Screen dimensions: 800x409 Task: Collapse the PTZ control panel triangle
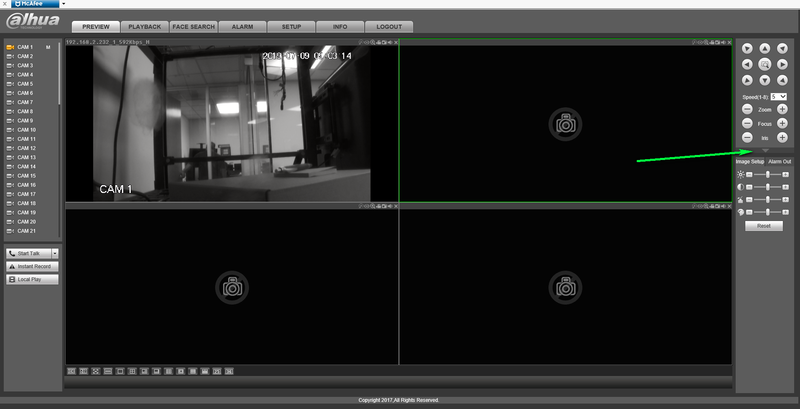tap(765, 150)
